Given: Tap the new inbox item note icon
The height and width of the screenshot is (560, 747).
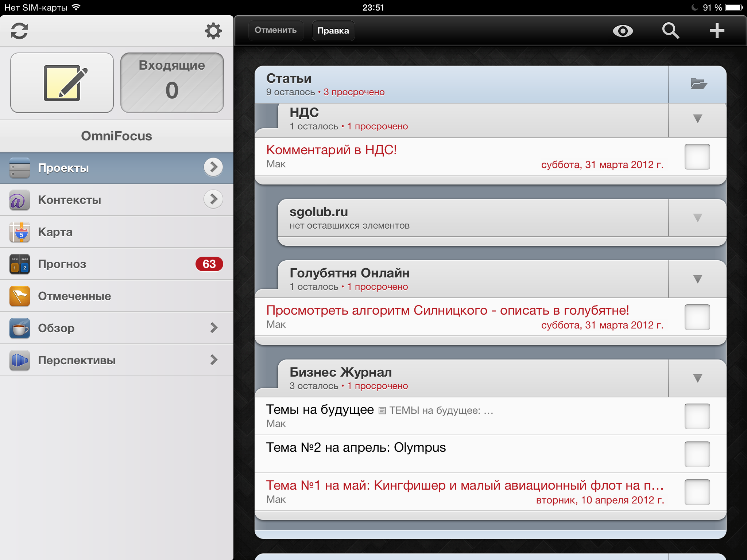Looking at the screenshot, I should (x=62, y=83).
